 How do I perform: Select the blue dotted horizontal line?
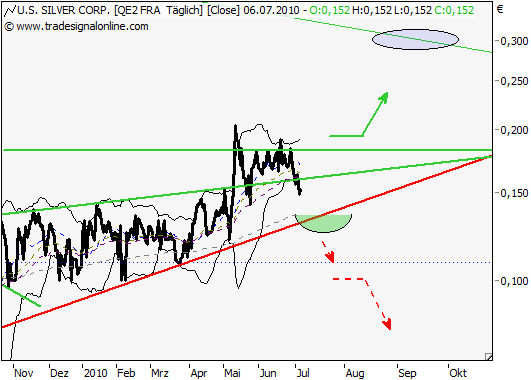[x=247, y=262]
